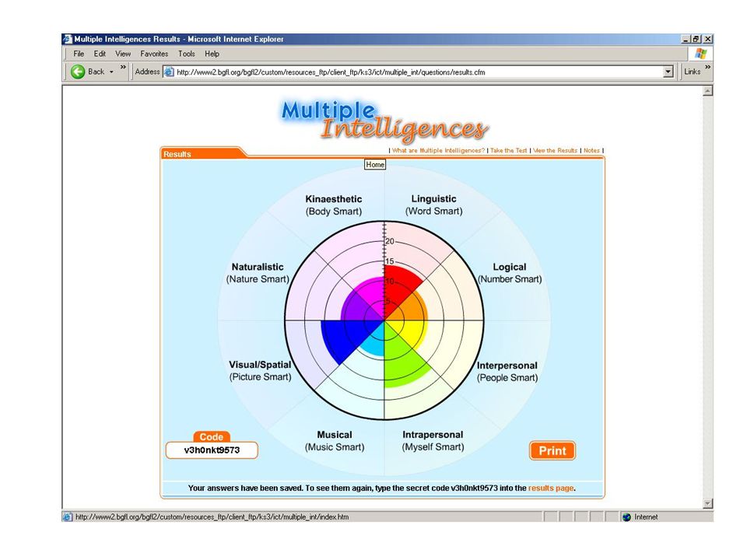
Task: Open the File menu
Action: pos(79,54)
